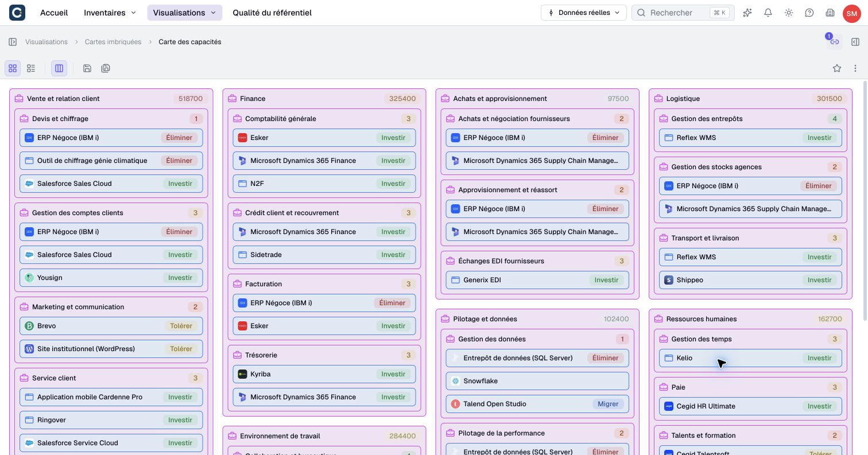Viewport: 868px width, 455px height.
Task: Click the Yousign app logo icon
Action: coord(29,278)
